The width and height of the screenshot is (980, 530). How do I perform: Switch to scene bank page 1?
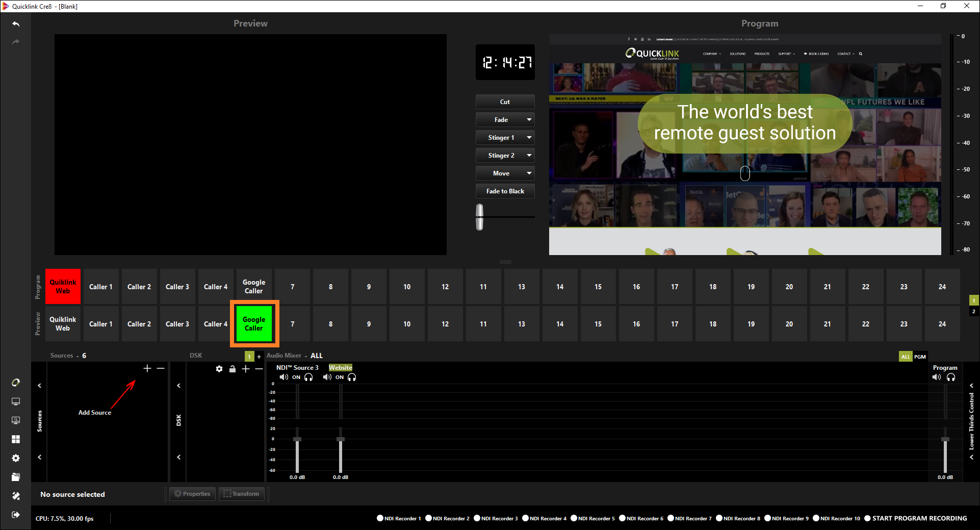click(974, 300)
